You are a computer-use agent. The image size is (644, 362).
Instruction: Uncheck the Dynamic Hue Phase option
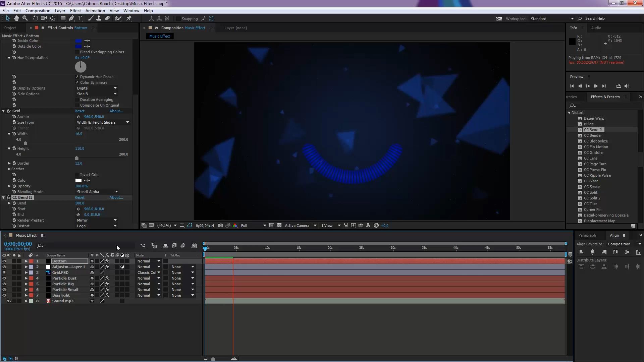point(77,77)
